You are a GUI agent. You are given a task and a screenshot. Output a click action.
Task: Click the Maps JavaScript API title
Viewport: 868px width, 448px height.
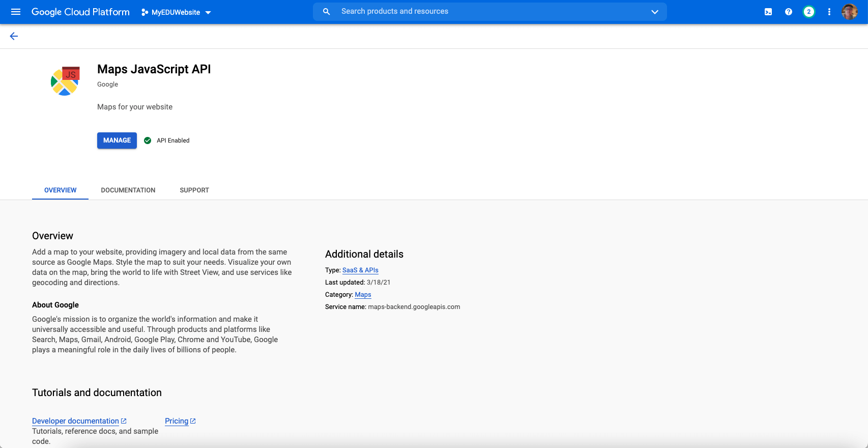154,69
